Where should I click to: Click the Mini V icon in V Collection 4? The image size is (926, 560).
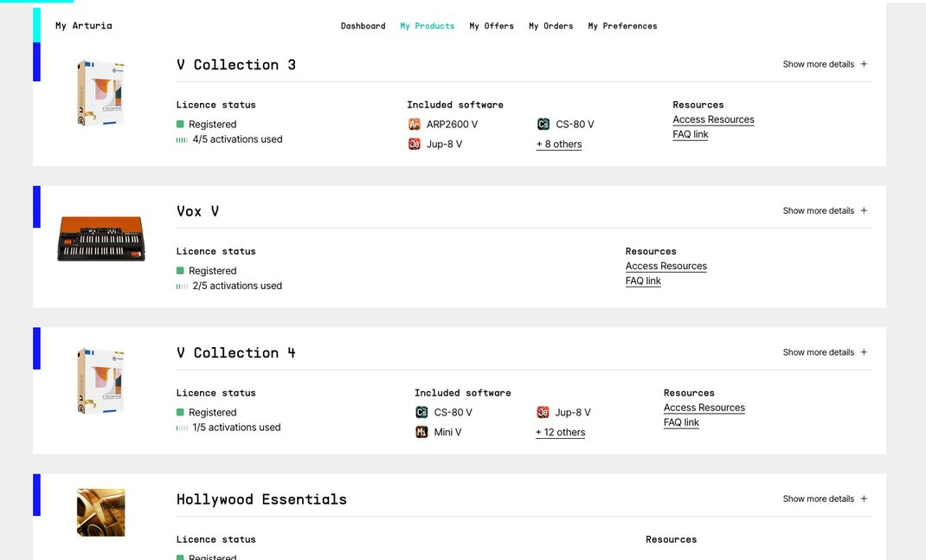point(421,433)
